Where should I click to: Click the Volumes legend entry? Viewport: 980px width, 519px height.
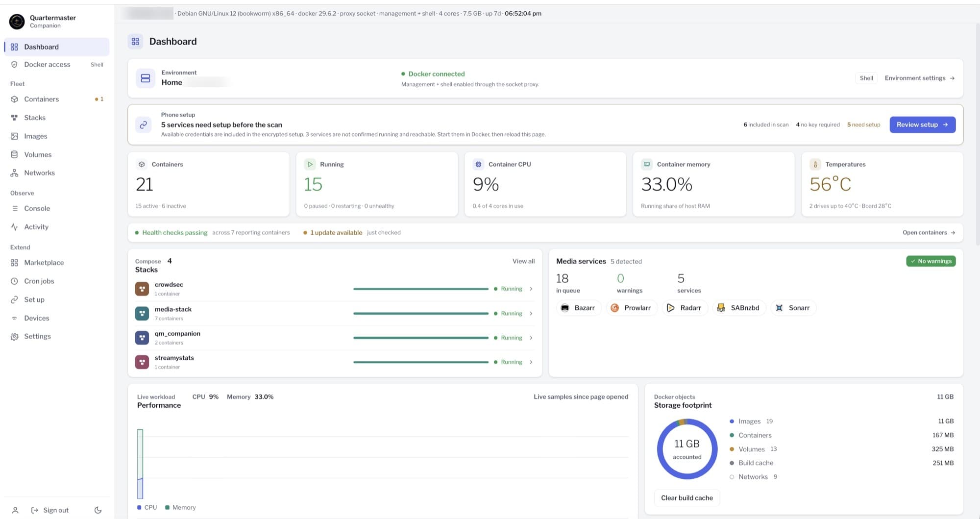841,449
